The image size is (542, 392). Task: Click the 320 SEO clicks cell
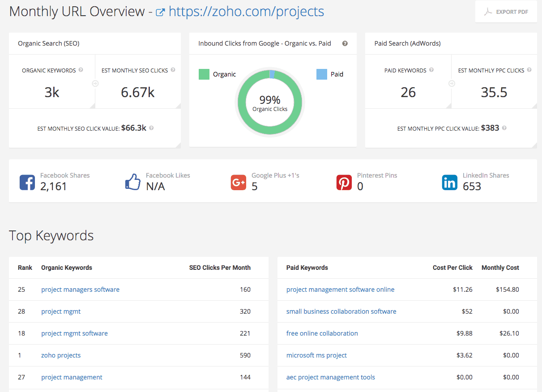pyautogui.click(x=245, y=311)
